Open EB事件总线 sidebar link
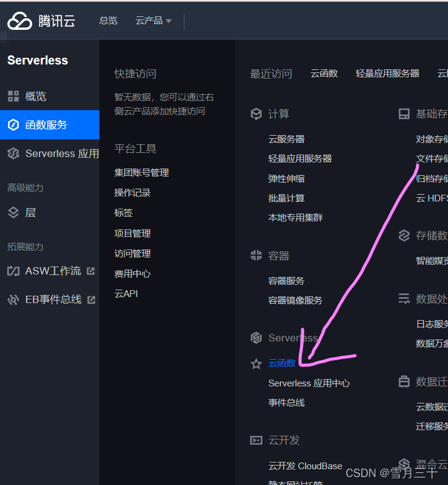Screen dimensions: 448x485 pyautogui.click(x=53, y=299)
